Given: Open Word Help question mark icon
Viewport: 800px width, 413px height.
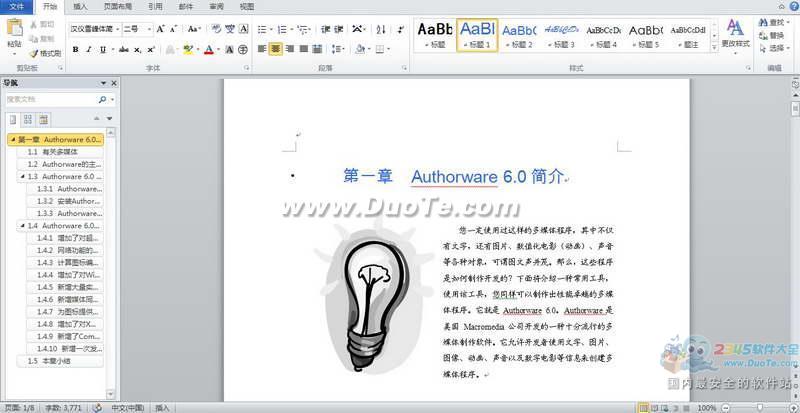Looking at the screenshot, I should (x=794, y=6).
